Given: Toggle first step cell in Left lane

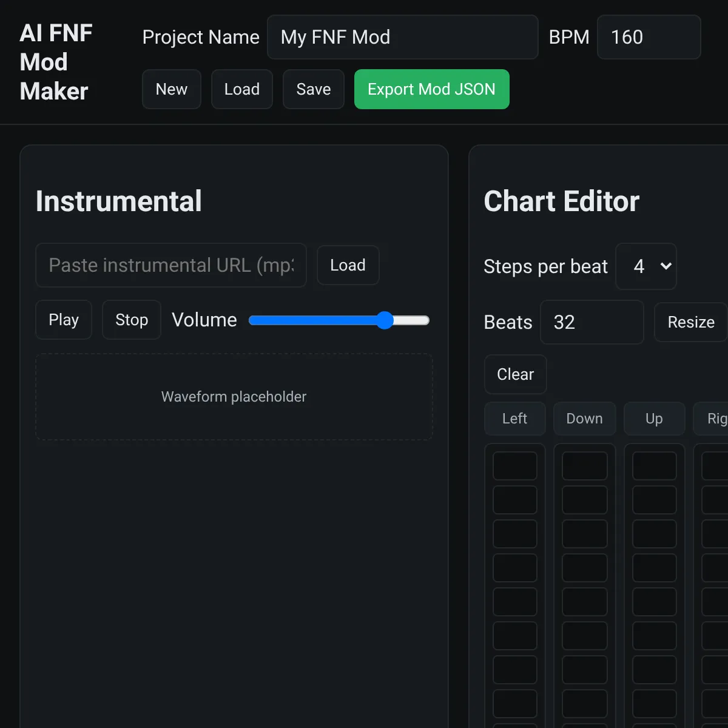Looking at the screenshot, I should coord(515,466).
